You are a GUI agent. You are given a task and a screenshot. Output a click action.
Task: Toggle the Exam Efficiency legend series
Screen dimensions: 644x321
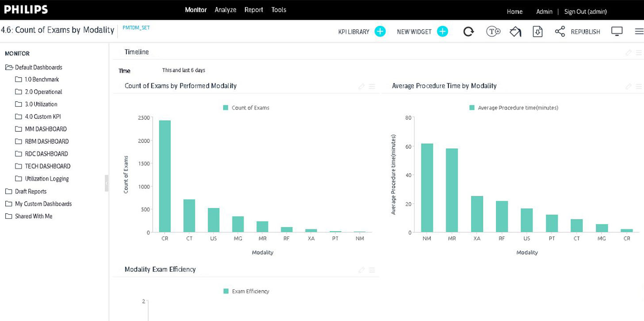tap(247, 291)
